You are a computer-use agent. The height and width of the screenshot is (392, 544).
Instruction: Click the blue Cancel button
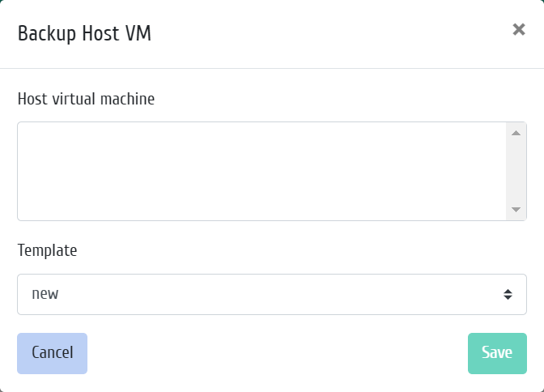[x=52, y=353]
